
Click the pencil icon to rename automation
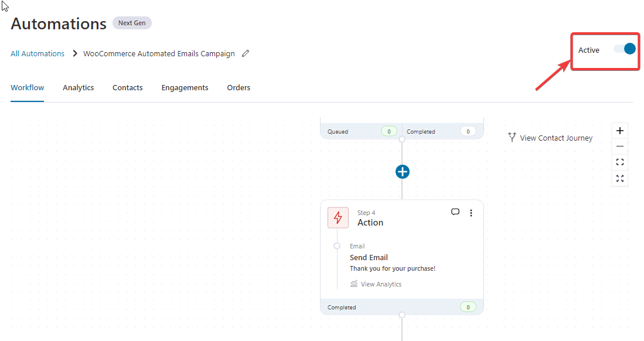tap(246, 53)
